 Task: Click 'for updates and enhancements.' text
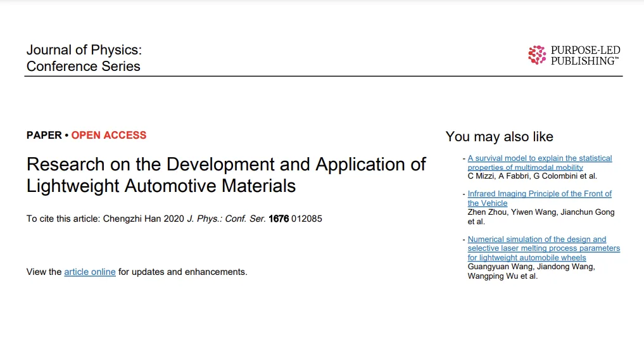pyautogui.click(x=183, y=272)
